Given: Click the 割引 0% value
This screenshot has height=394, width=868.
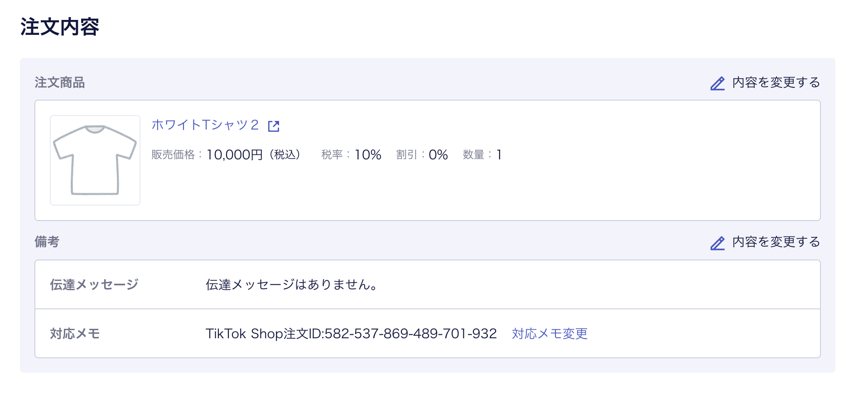Looking at the screenshot, I should pyautogui.click(x=438, y=155).
